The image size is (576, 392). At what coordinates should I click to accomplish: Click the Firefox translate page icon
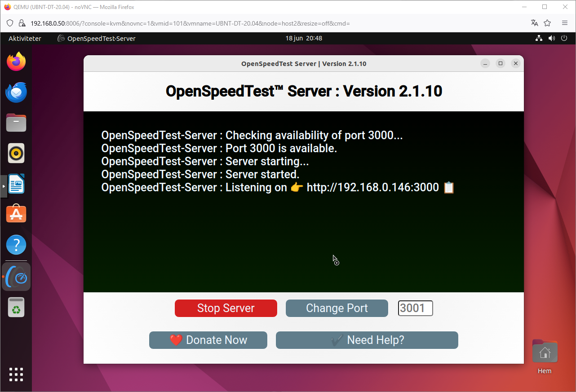534,23
